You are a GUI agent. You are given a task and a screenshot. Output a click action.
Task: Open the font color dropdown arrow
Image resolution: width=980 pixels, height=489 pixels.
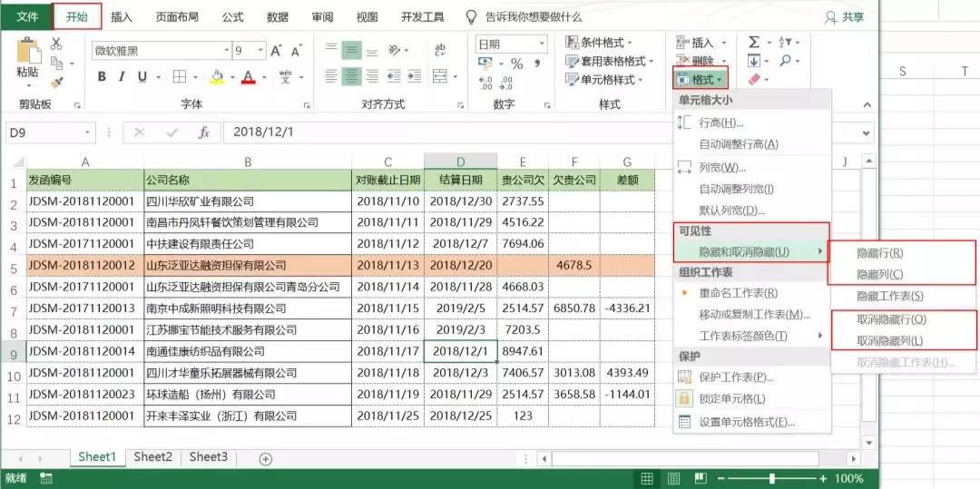(264, 77)
